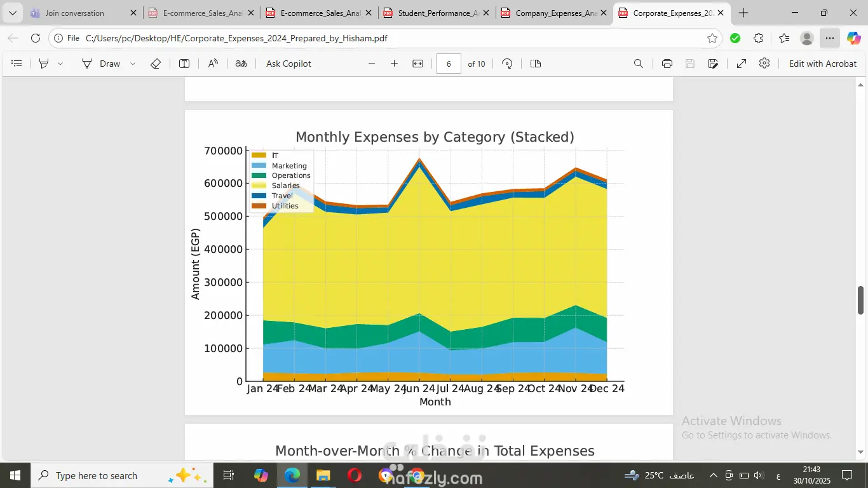The width and height of the screenshot is (868, 488).
Task: Switch to the Company_Expenses PDF tab
Action: coord(555,13)
